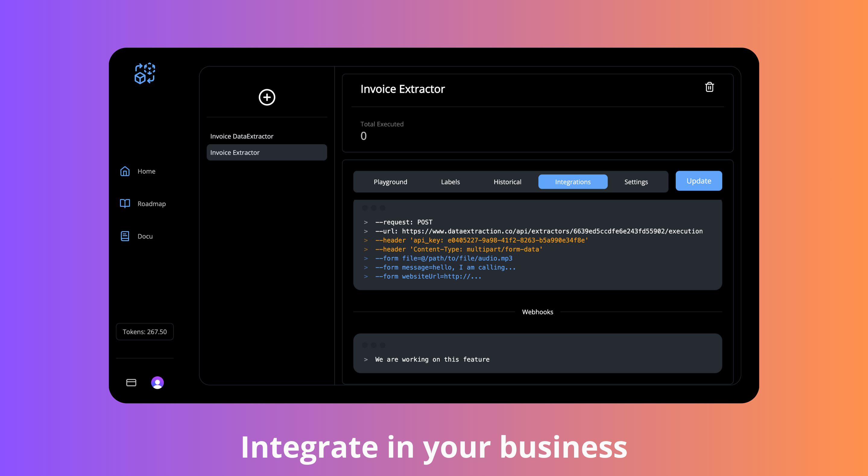
Task: Delete Invoice Extractor via trash icon
Action: 709,87
